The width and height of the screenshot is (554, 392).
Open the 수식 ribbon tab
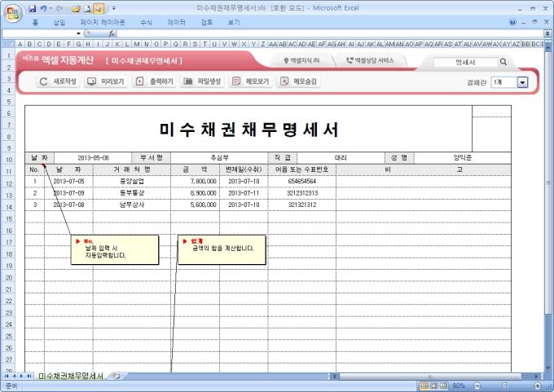coord(146,23)
